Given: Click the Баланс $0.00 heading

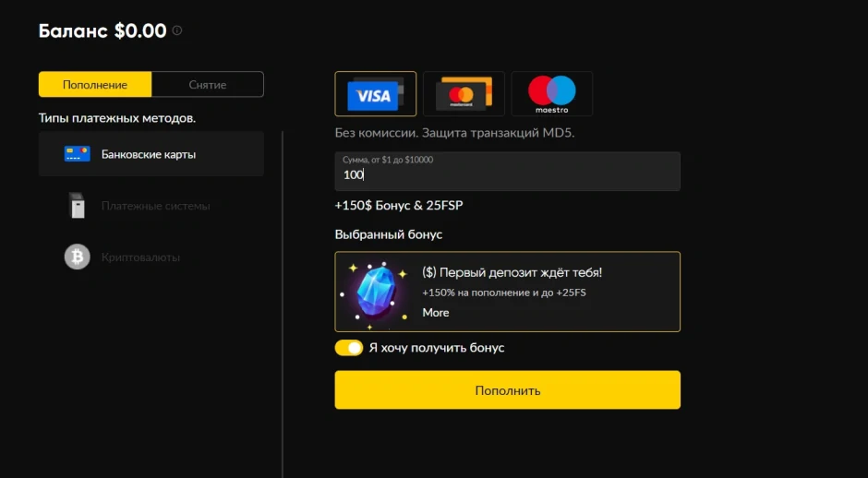Looking at the screenshot, I should coord(102,31).
